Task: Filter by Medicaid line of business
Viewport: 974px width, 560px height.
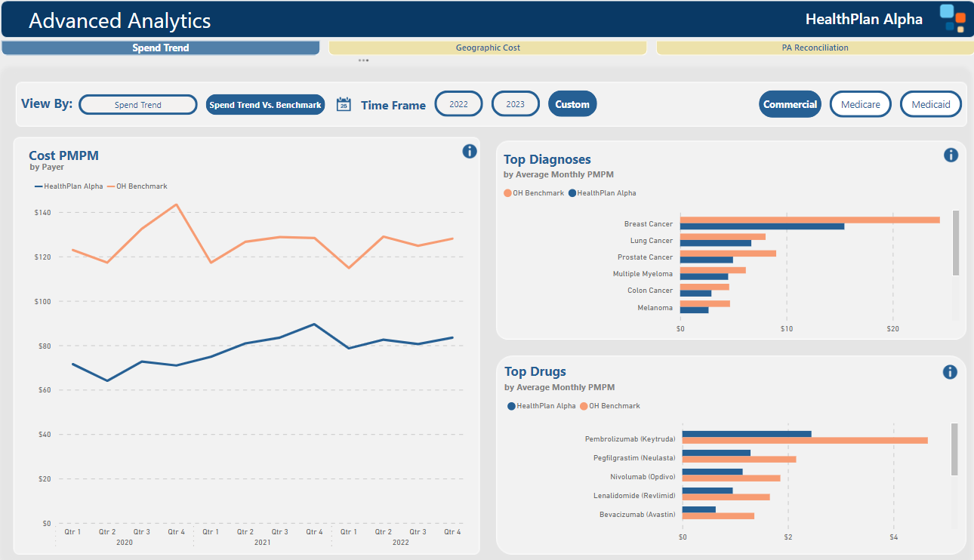Action: point(931,104)
